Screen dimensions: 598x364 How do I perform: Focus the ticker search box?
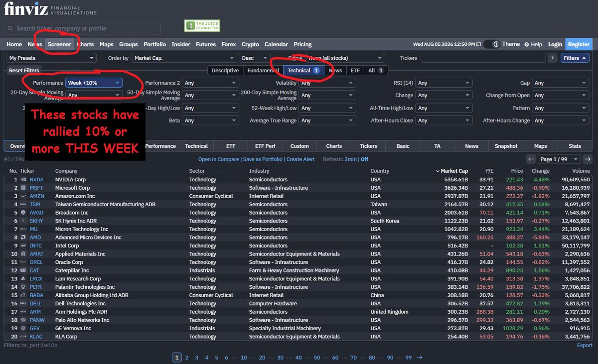(x=82, y=28)
